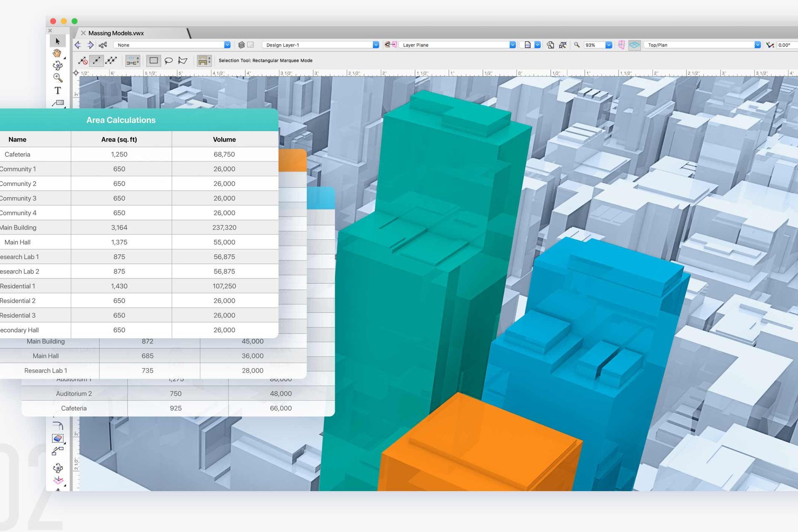Select the Flyover orbit tool
798x532 pixels.
pos(58,66)
